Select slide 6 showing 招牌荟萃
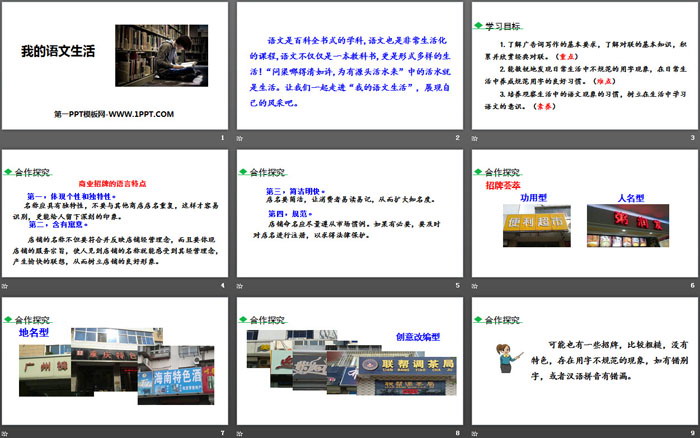This screenshot has width=700, height=438. (585, 213)
